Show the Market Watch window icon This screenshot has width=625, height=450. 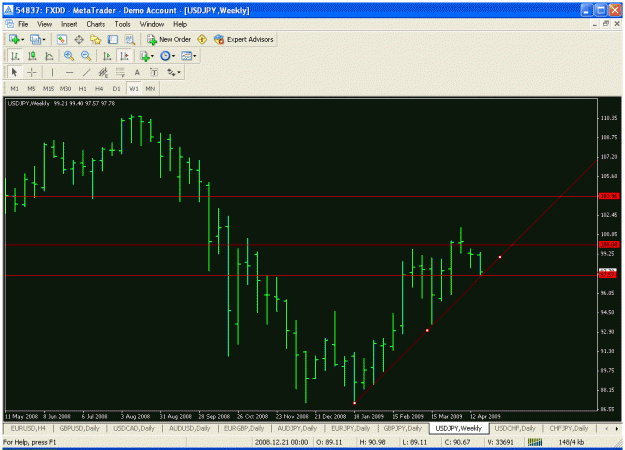(x=61, y=39)
